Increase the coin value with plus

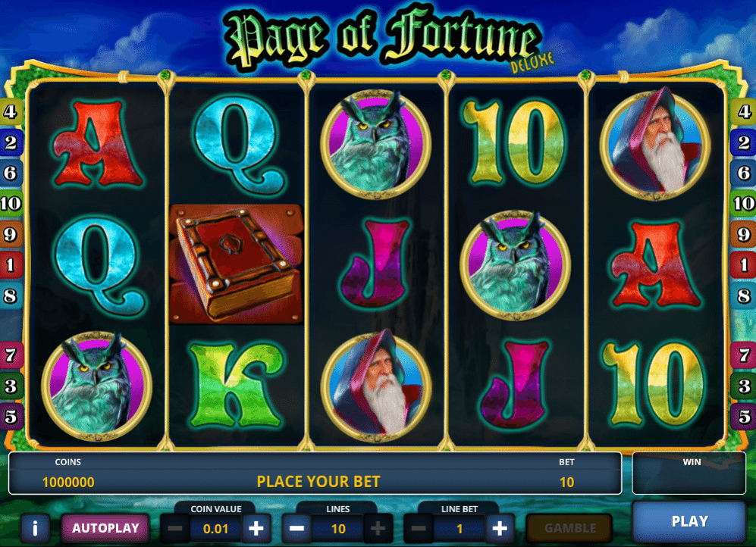pyautogui.click(x=256, y=528)
